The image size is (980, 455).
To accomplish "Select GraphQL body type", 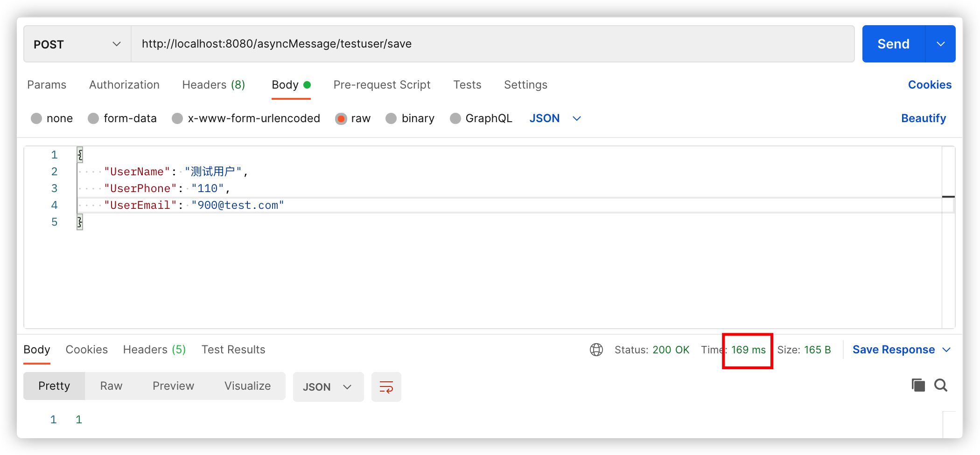I will [x=455, y=118].
